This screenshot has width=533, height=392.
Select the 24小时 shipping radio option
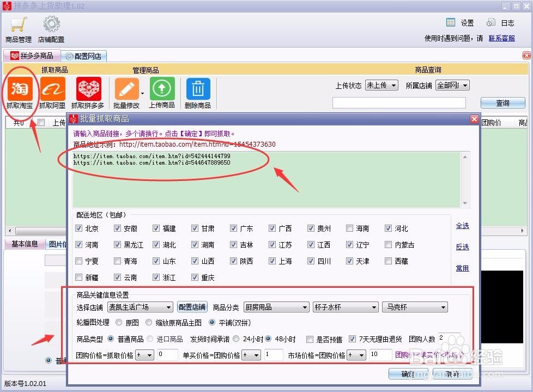click(237, 339)
